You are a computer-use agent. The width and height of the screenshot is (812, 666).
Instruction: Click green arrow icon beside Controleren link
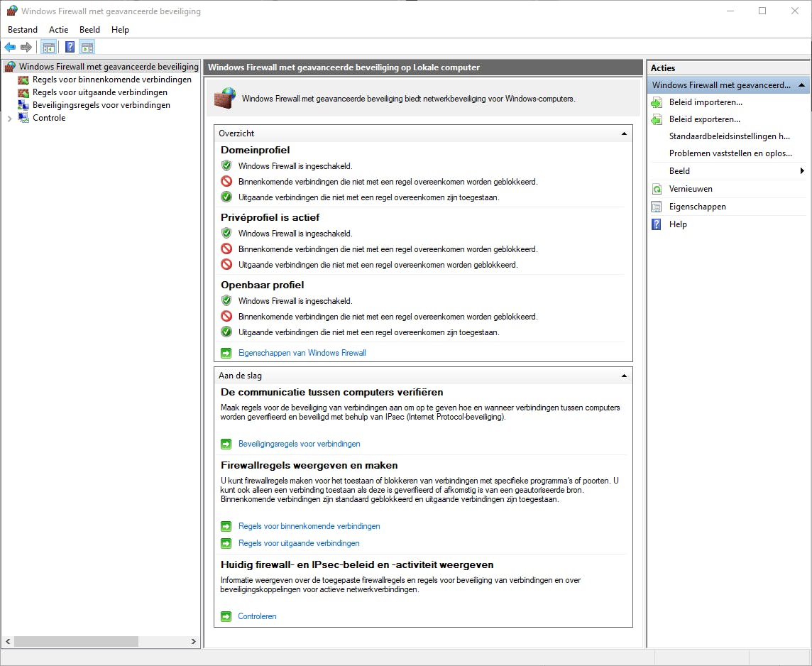coord(226,616)
